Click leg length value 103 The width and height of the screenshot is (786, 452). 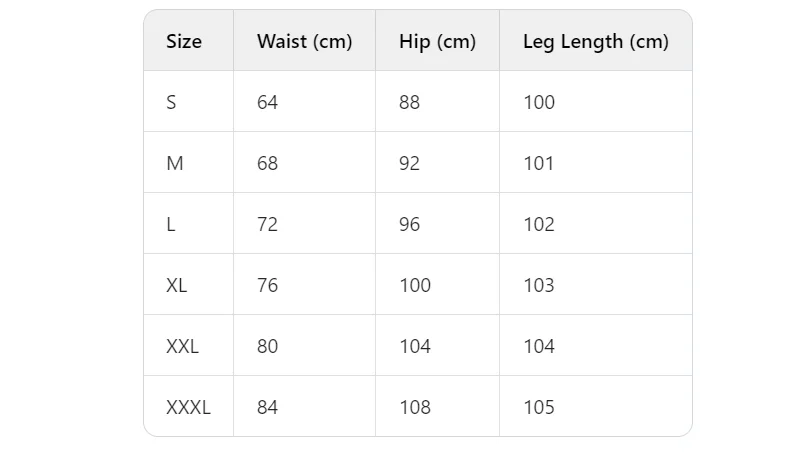(539, 286)
